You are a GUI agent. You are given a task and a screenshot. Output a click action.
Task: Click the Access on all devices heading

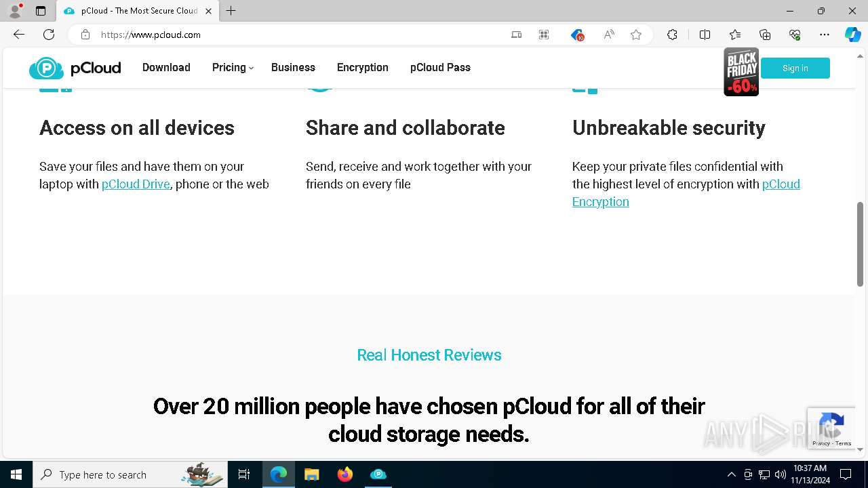point(137,128)
